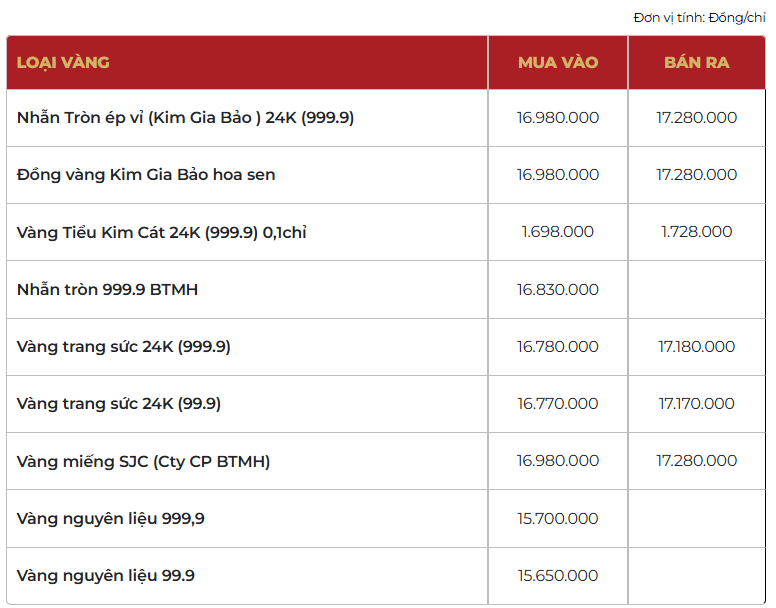
Task: Click the LOẠI VÀNG column header
Action: [63, 63]
